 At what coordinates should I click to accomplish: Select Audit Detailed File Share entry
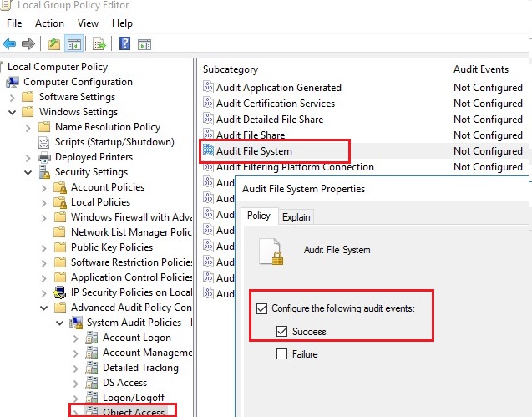(269, 120)
